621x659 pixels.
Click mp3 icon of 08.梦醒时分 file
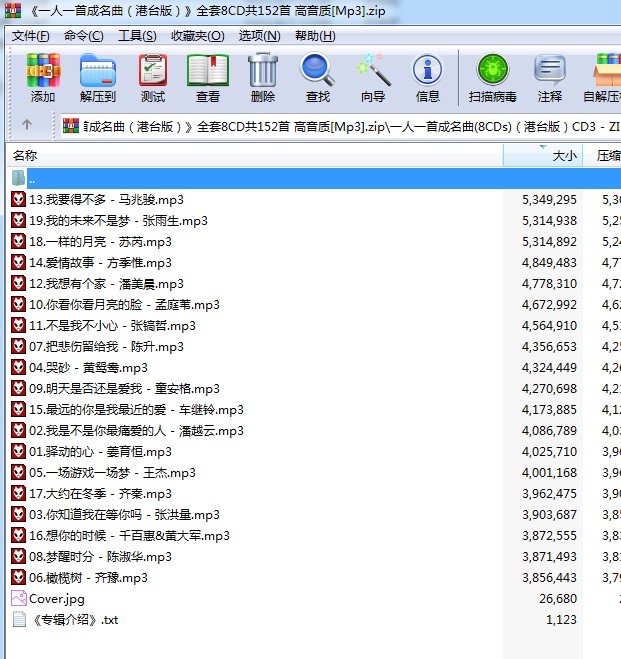click(18, 556)
